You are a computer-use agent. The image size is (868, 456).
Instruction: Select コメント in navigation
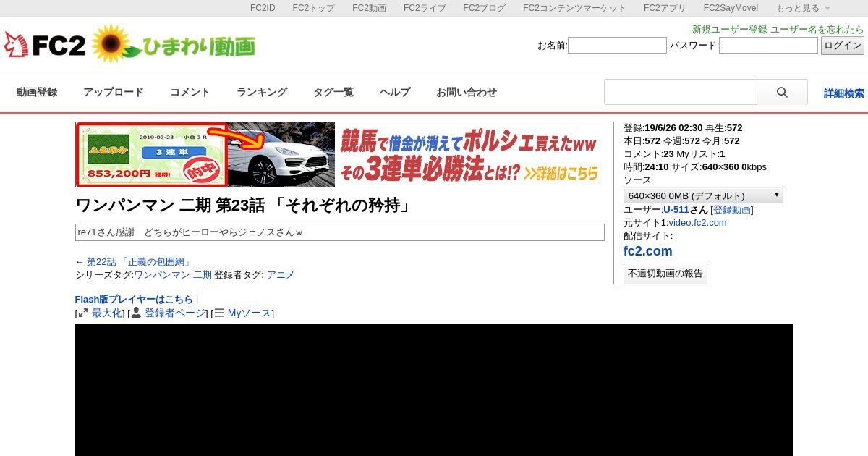190,92
